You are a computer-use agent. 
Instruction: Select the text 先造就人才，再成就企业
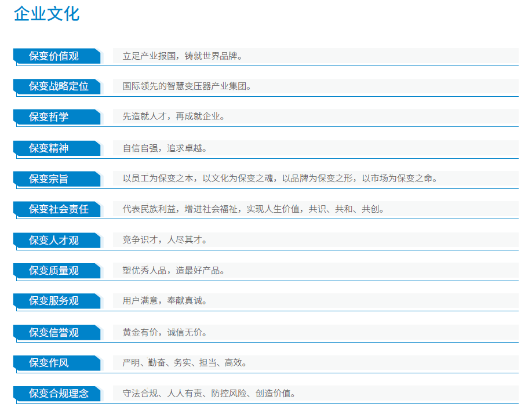173,117
